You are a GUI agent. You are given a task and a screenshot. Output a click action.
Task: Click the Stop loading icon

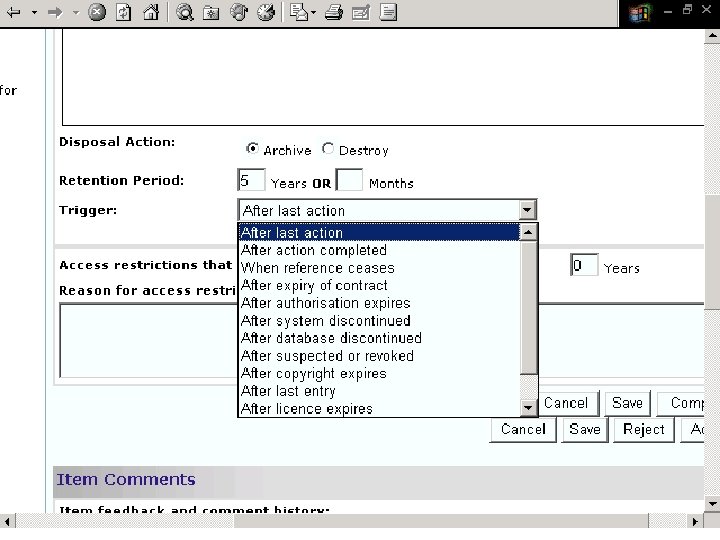click(x=97, y=12)
